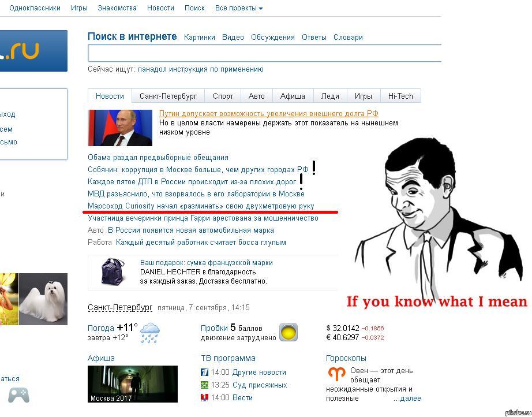Click the green channel icon beside Суд присяжных
This screenshot has height=417, width=532.
point(204,385)
